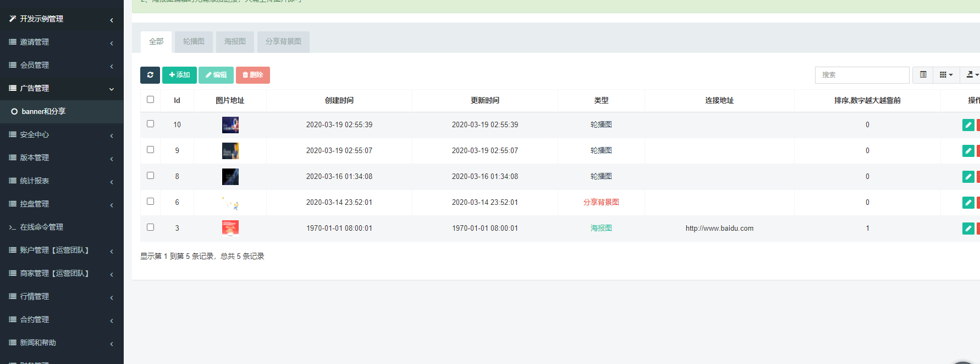This screenshot has height=364, width=980.
Task: Open the columns grid icon dropdown
Action: (946, 75)
